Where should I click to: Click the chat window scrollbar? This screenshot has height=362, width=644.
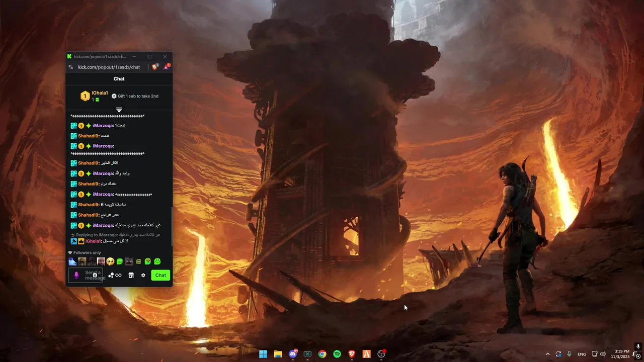coord(173,226)
